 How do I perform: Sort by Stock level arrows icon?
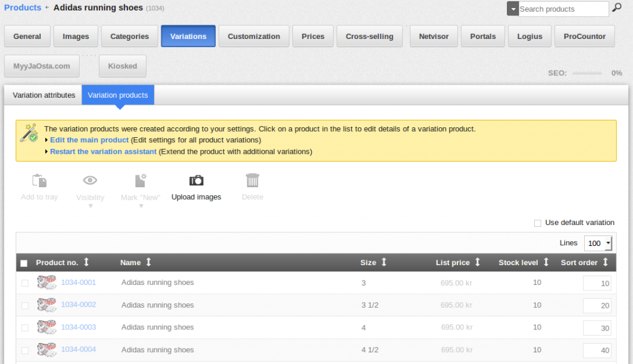click(546, 262)
